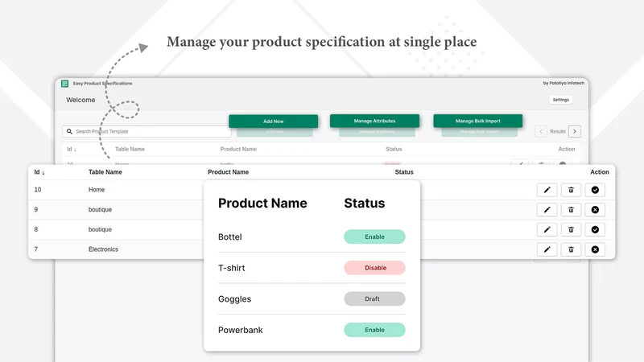
Task: Click Id value 10
Action: 38,190
